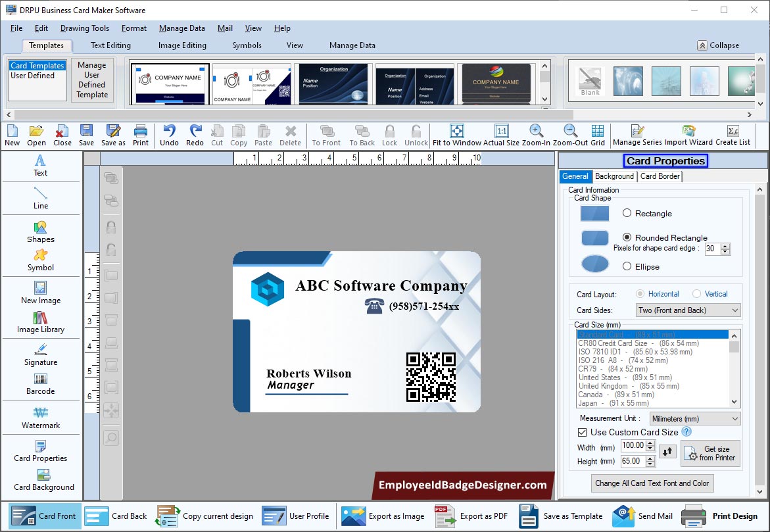Add a Signature to the card
Viewport: 770px width, 532px height.
coord(40,355)
